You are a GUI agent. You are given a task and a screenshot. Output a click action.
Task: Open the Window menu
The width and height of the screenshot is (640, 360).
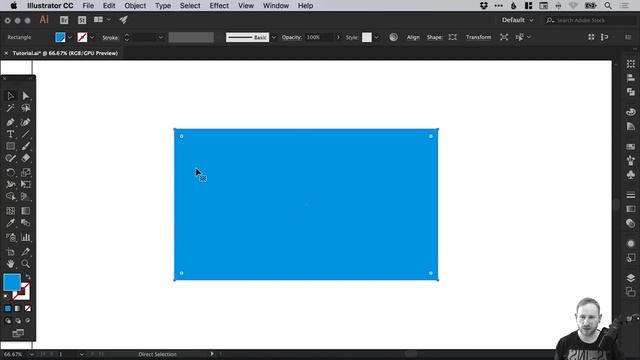[276, 6]
